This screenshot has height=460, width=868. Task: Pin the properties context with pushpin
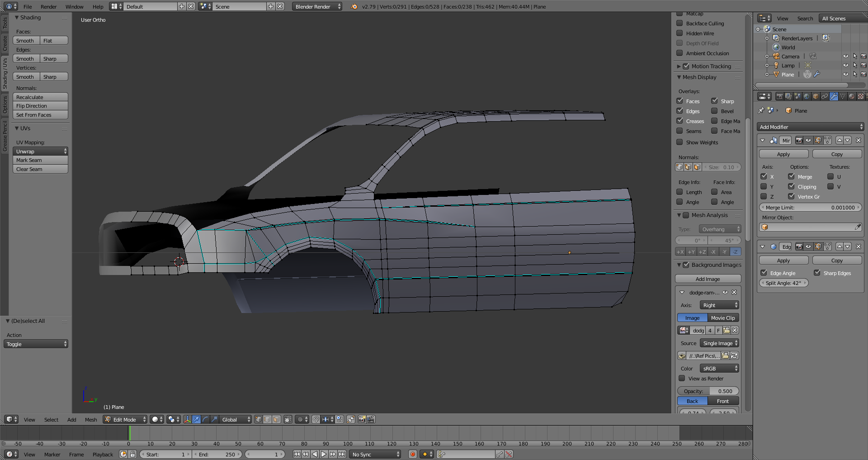761,110
